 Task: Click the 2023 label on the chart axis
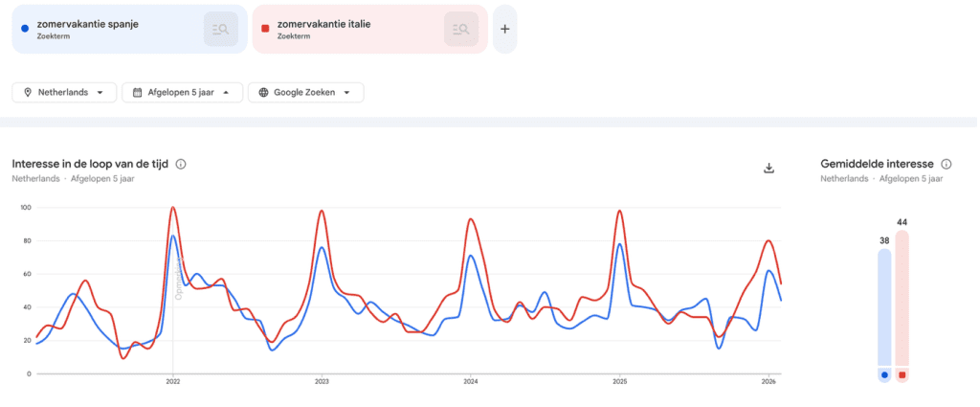pyautogui.click(x=322, y=380)
